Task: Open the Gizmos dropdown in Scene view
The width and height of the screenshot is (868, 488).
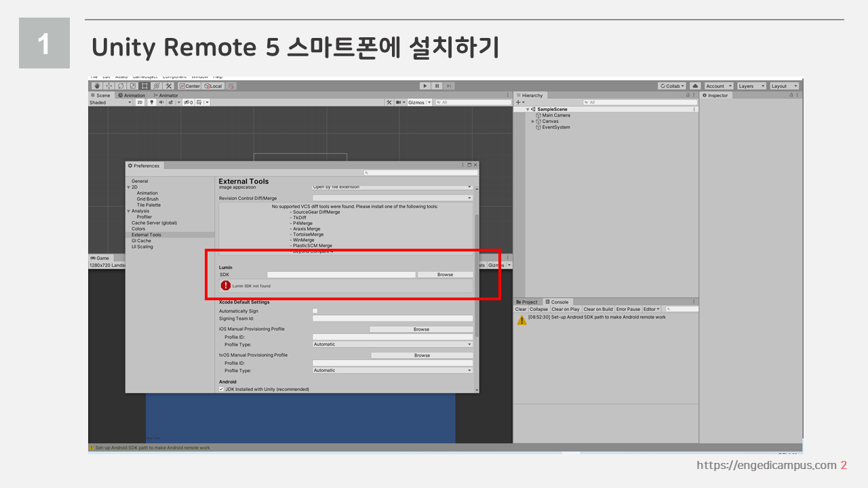Action: click(x=419, y=102)
